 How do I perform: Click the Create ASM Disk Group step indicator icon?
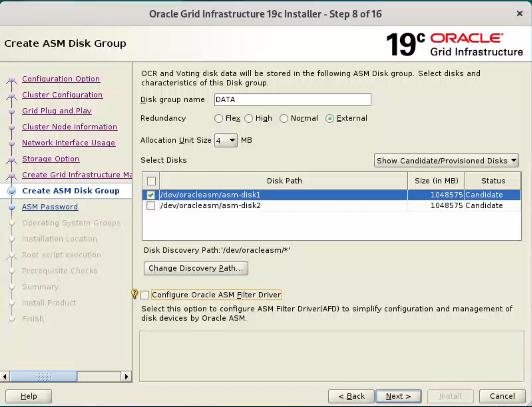12,191
